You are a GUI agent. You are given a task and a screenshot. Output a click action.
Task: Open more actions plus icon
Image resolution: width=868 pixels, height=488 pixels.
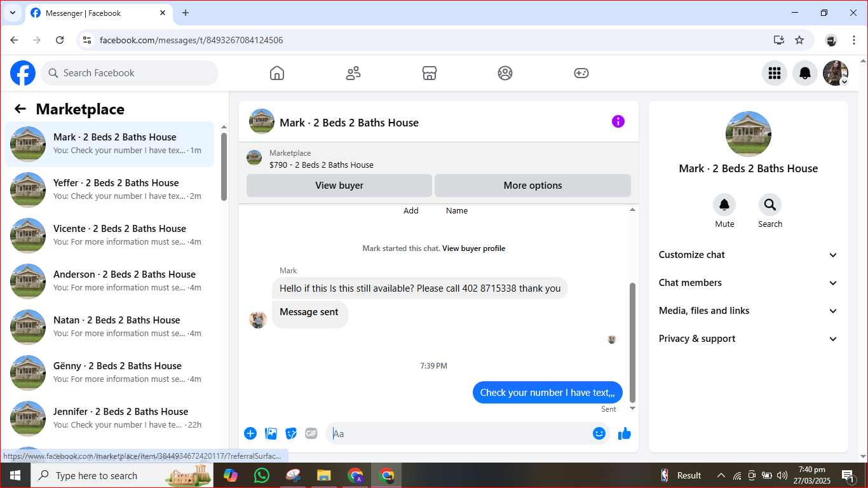click(250, 433)
